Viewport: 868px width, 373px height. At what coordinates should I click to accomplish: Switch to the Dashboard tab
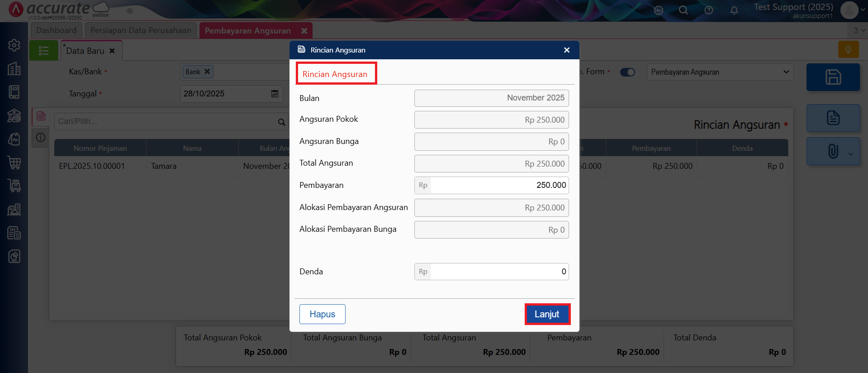[x=57, y=30]
